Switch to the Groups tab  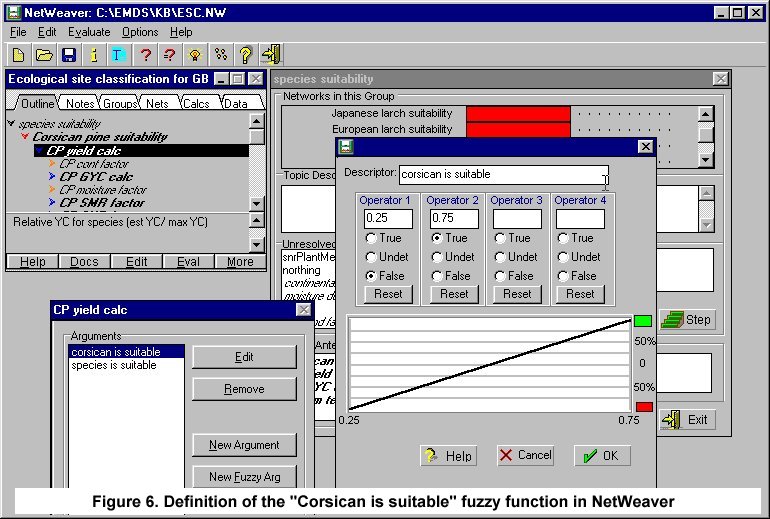tap(119, 103)
